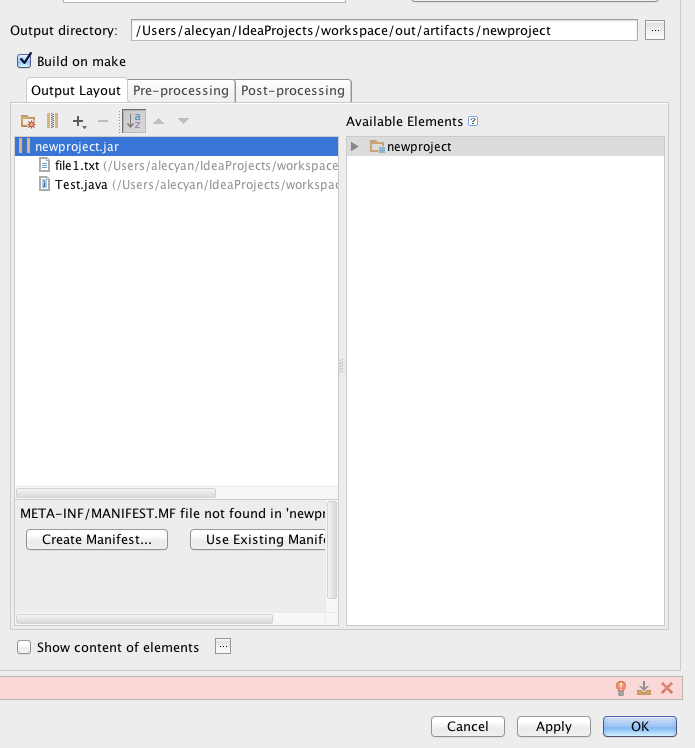Click horizontal scrollbar in manifest panel
This screenshot has width=695, height=748.
145,619
